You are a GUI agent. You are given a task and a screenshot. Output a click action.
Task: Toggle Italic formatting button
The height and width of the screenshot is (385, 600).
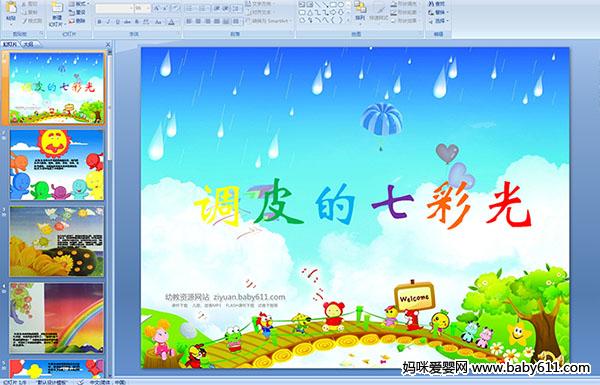108,22
